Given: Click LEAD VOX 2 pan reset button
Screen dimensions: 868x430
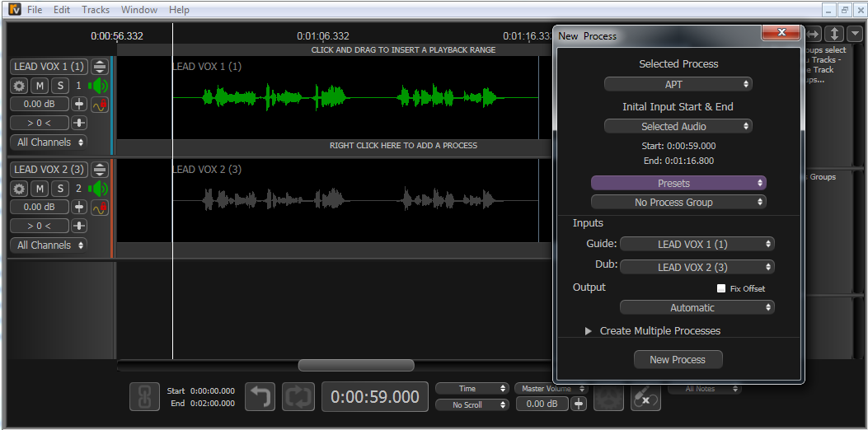Looking at the screenshot, I should click(79, 226).
